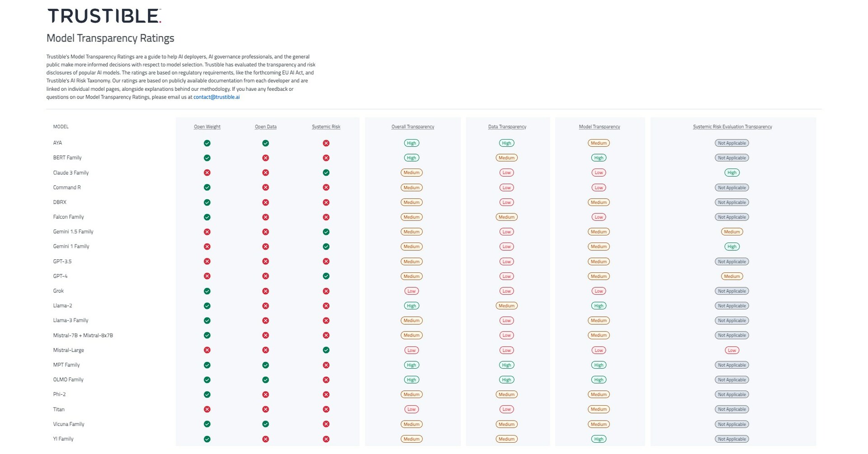Click the Low Overall Transparency badge for Grok
Screen dimensions: 868x454
(x=411, y=291)
